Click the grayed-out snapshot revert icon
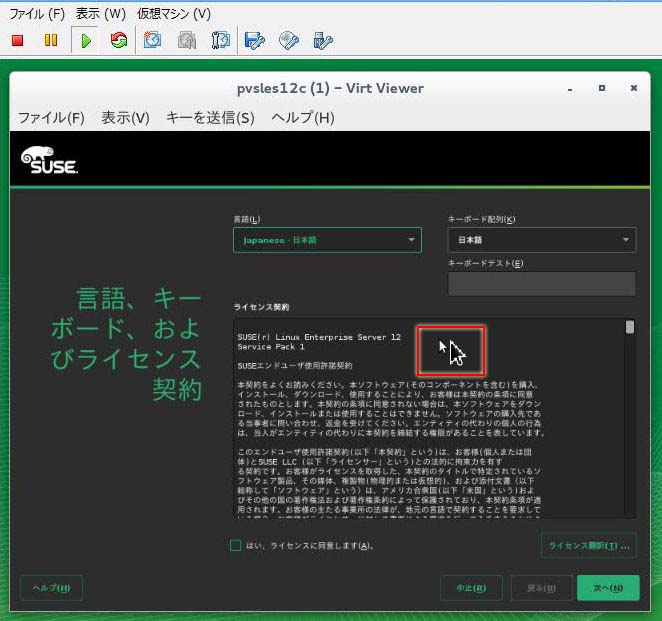 (x=187, y=41)
